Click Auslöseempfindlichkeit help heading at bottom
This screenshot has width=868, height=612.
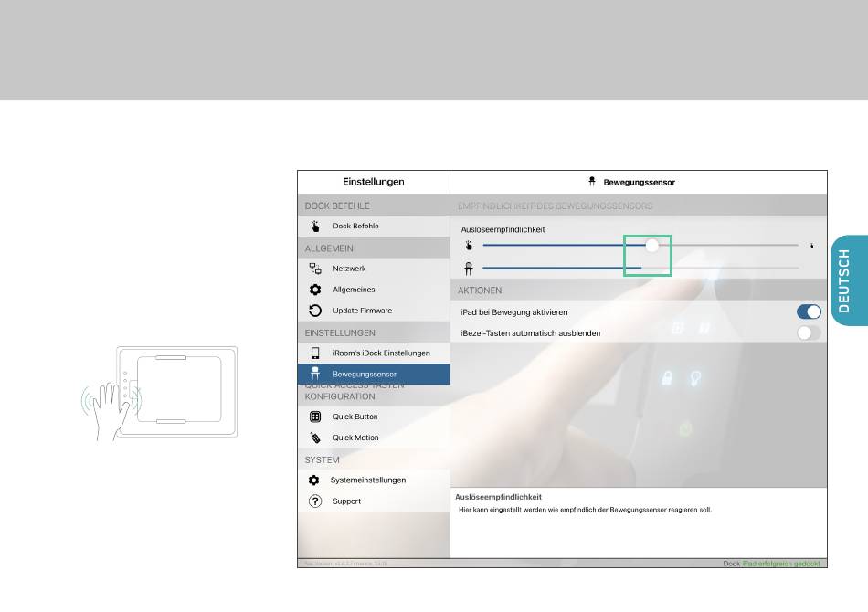click(x=498, y=497)
